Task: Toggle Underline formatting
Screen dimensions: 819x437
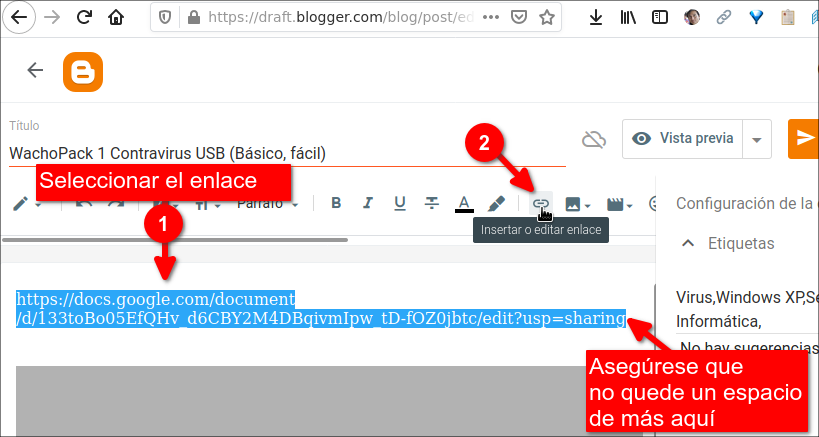Action: (x=400, y=203)
